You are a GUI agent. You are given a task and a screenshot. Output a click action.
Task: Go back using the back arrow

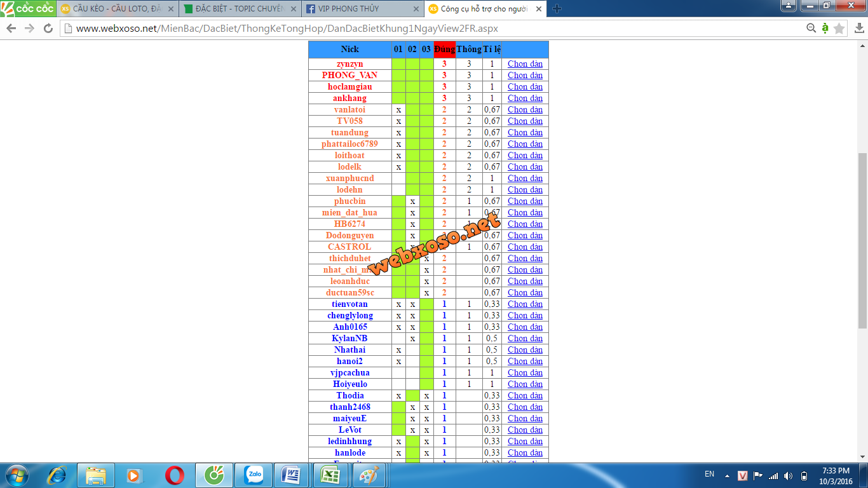(x=11, y=29)
